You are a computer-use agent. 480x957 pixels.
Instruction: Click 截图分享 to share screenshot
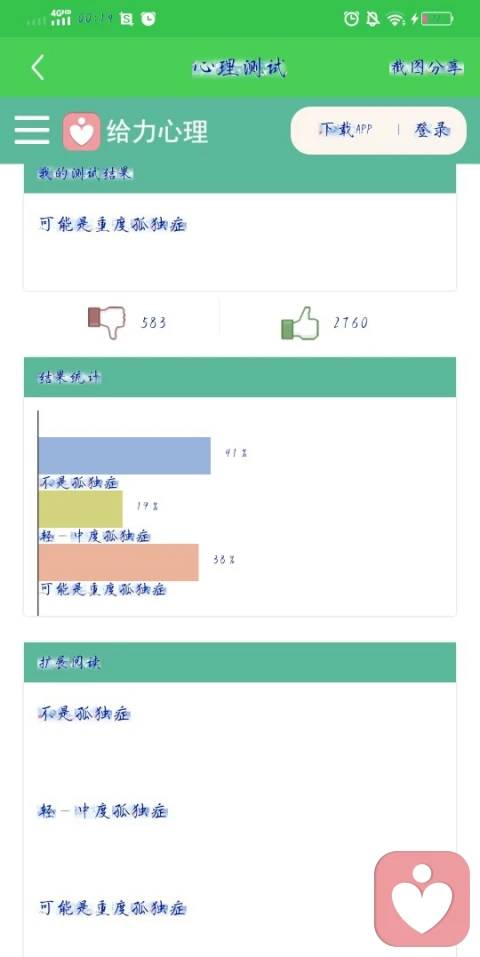(426, 68)
